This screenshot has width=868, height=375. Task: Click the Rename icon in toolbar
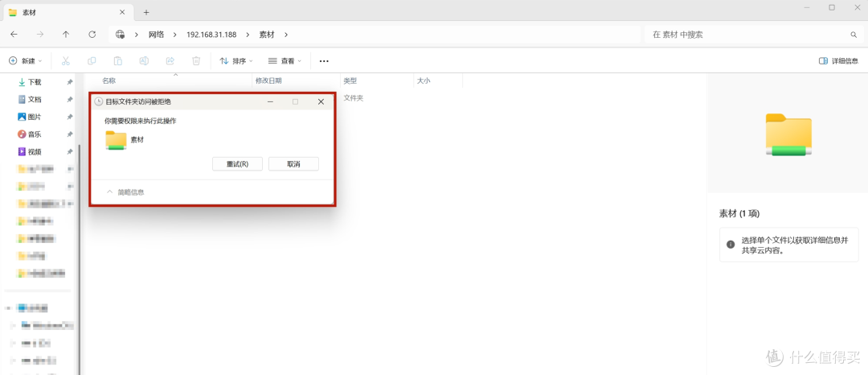[144, 61]
